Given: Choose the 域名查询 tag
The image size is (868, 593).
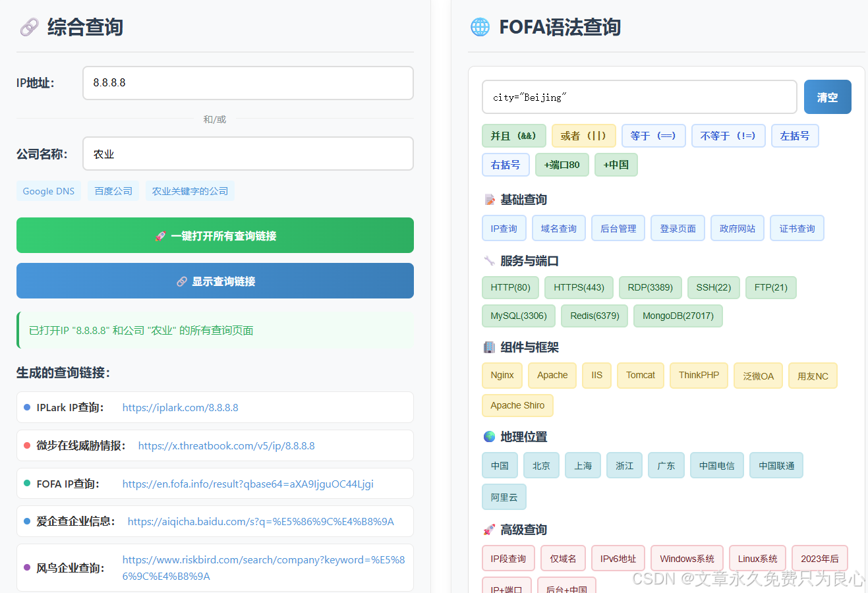Looking at the screenshot, I should (x=559, y=228).
